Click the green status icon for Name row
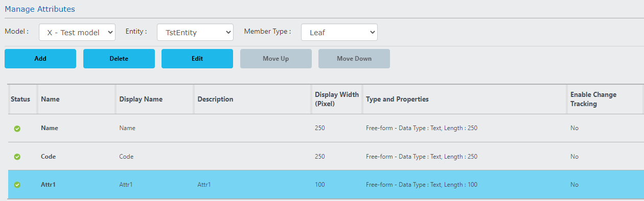This screenshot has width=644, height=201. point(17,129)
